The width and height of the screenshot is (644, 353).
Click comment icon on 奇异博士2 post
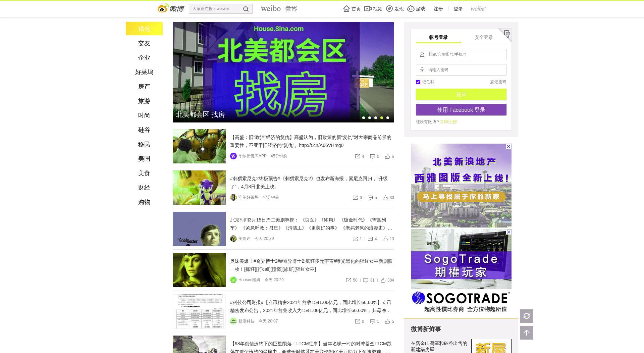pos(366,280)
